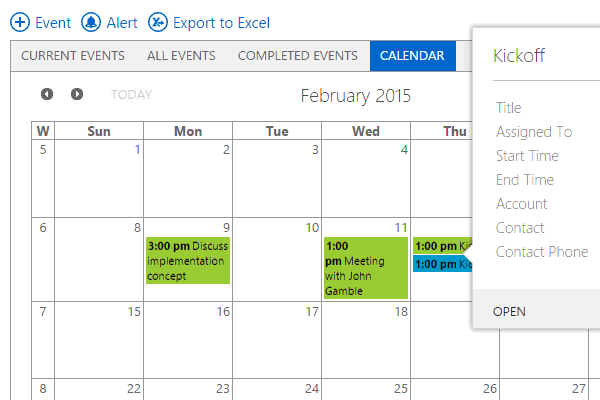Click the Export to Excel icon
The height and width of the screenshot is (400, 600).
pos(158,22)
